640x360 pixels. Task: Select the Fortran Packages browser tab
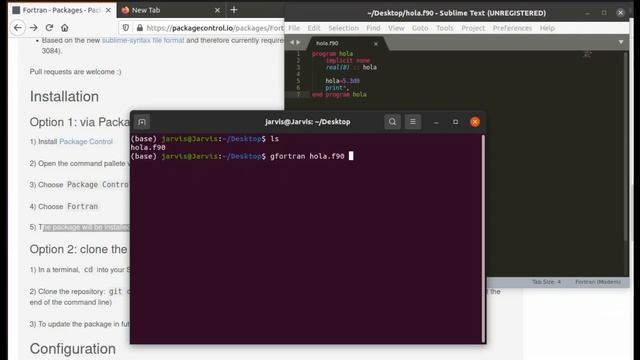[61, 10]
